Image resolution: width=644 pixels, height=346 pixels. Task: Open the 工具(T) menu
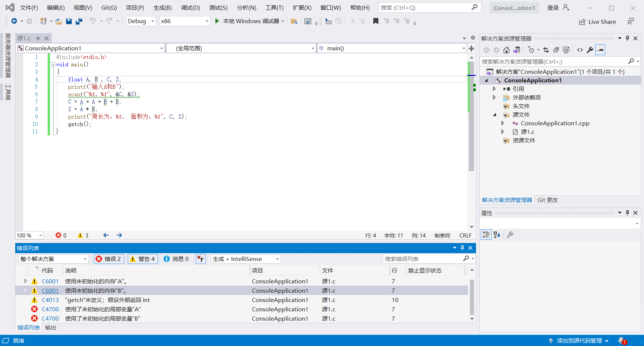274,8
